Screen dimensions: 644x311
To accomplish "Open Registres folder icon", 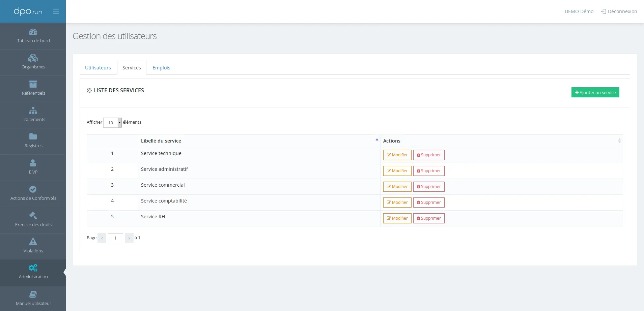I will (33, 136).
